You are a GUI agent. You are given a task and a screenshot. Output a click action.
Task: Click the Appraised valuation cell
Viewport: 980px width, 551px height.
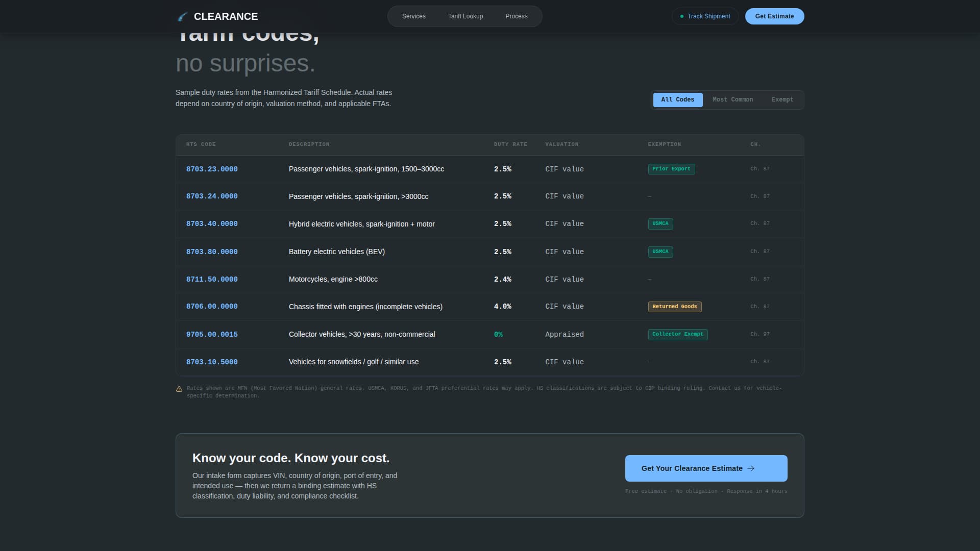pyautogui.click(x=565, y=335)
